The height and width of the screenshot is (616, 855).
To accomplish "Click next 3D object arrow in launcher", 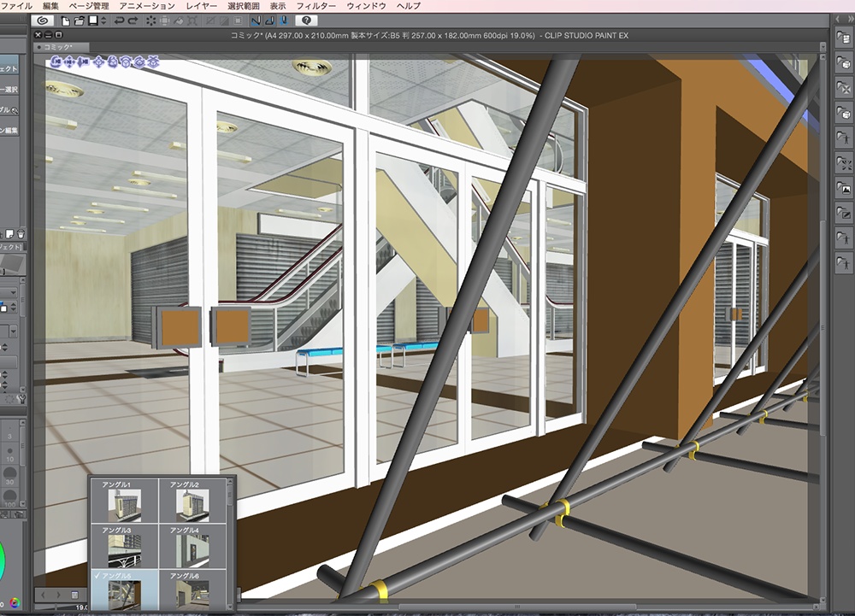I will coord(58,595).
